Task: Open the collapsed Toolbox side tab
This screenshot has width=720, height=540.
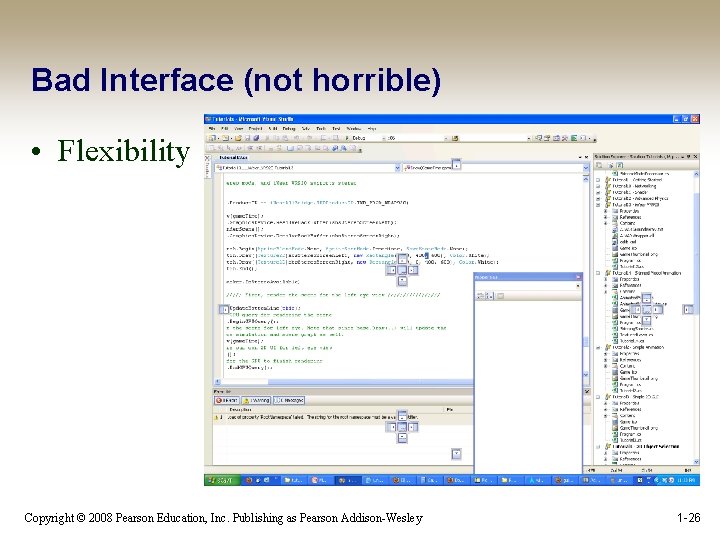Action: (207, 169)
